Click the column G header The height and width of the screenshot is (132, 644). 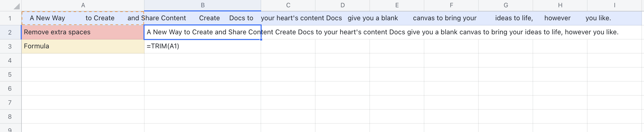[x=506, y=5]
